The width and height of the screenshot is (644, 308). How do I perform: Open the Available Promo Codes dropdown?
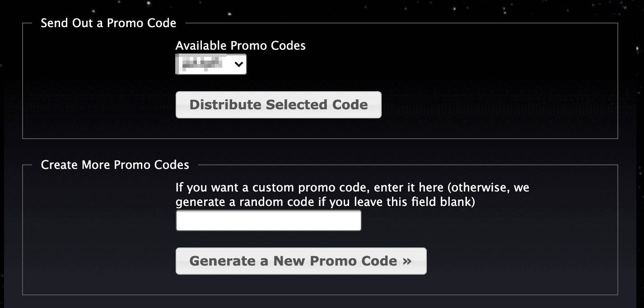pos(210,64)
